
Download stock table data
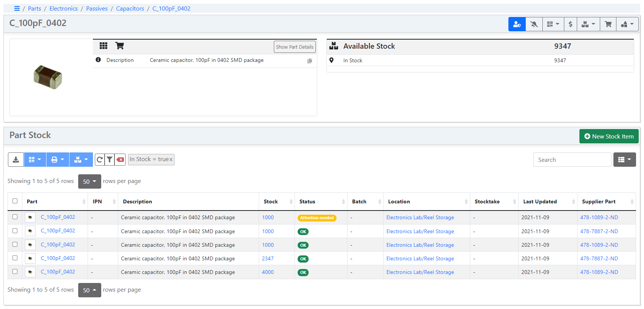(x=16, y=160)
